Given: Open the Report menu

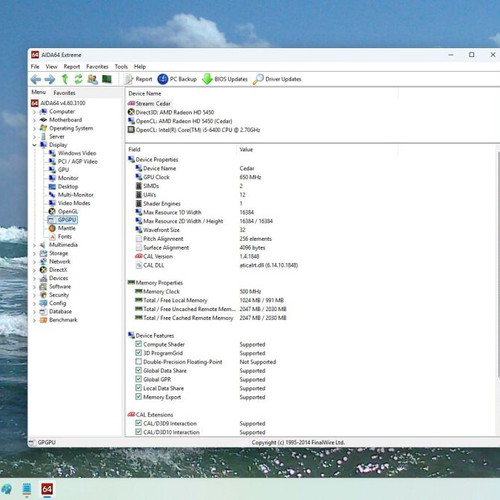Looking at the screenshot, I should 72,67.
